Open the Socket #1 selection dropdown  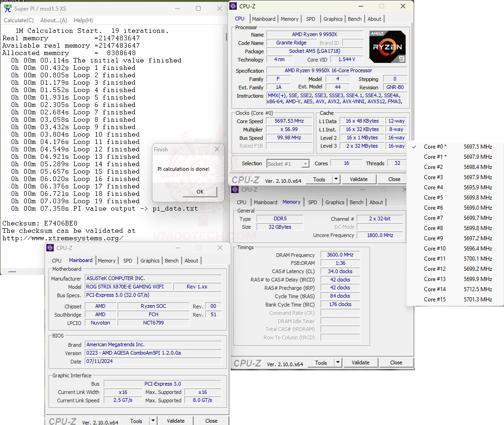pos(306,163)
